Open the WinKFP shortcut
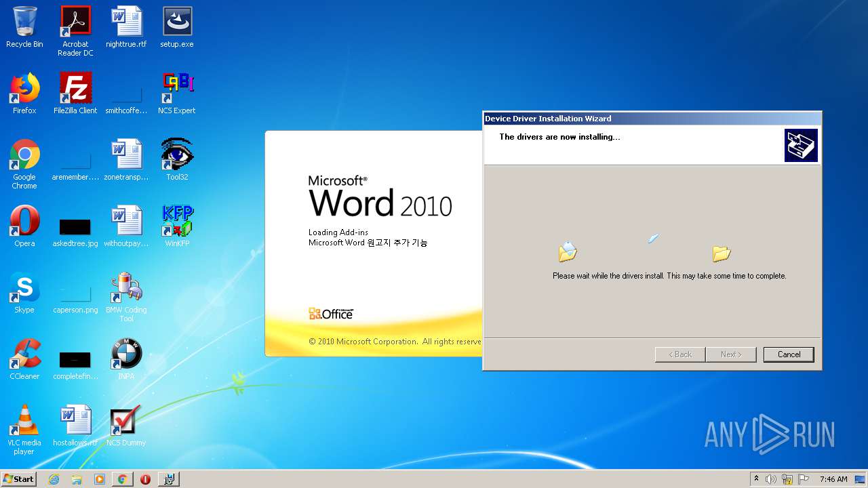The height and width of the screenshot is (488, 868). pos(177,226)
